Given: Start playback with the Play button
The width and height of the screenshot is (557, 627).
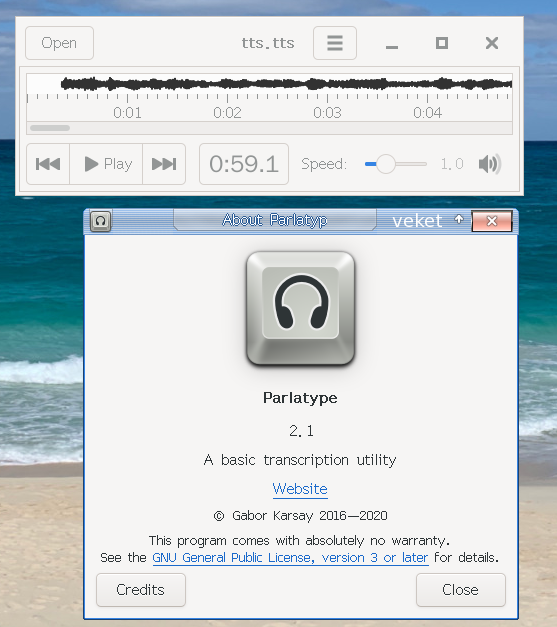Looking at the screenshot, I should click(x=106, y=164).
